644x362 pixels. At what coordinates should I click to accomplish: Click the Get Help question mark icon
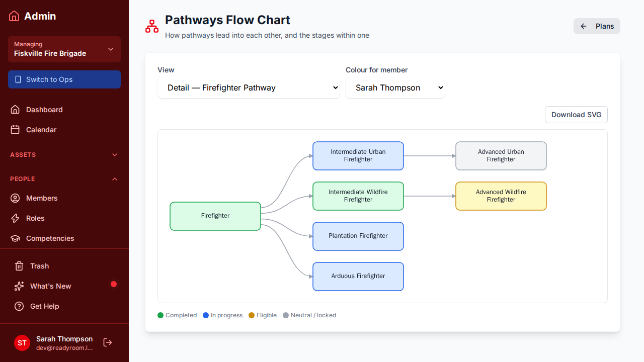pyautogui.click(x=19, y=306)
